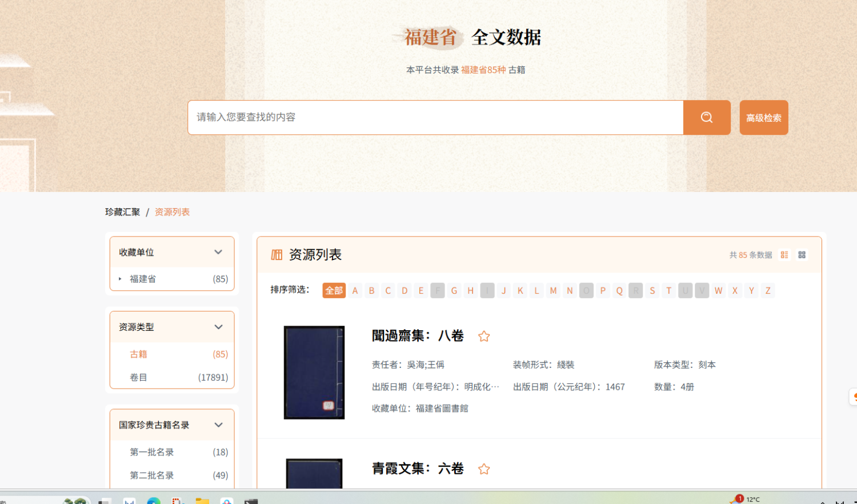The width and height of the screenshot is (857, 504).
Task: Filter list by letter D
Action: point(405,290)
